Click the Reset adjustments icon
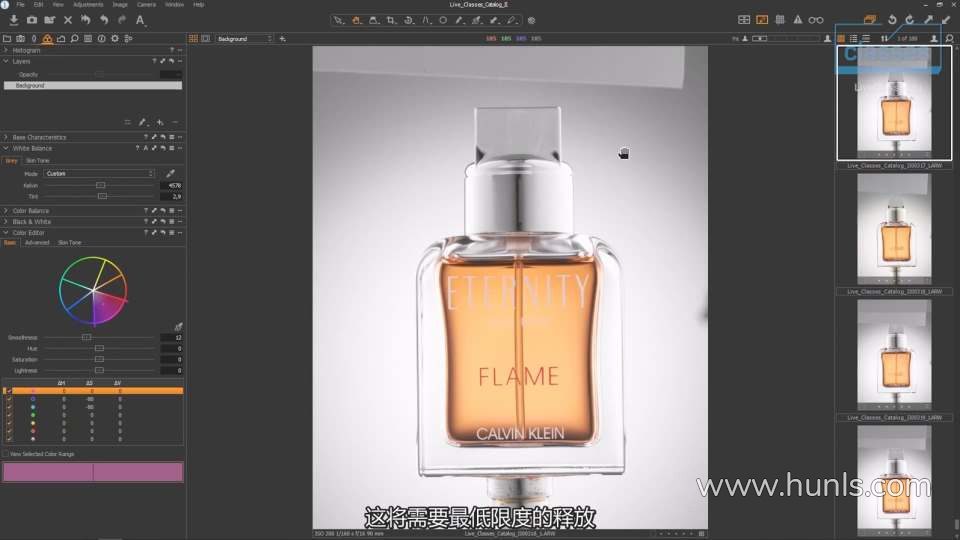 point(86,20)
